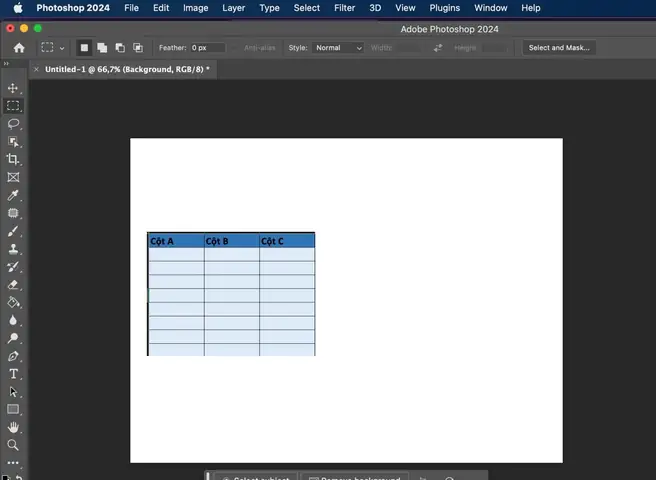The width and height of the screenshot is (656, 480).
Task: Click the Cột C header cell
Action: (287, 241)
